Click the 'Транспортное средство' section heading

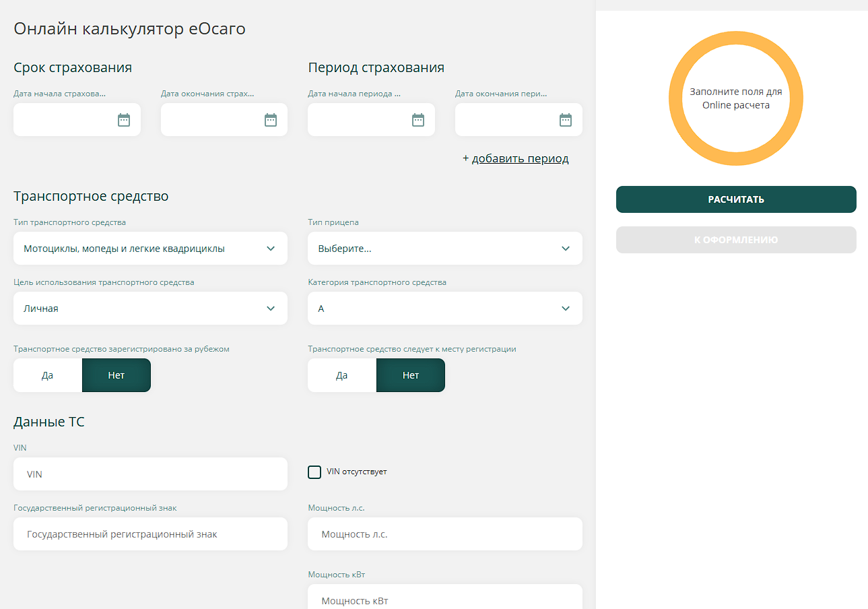click(x=91, y=196)
